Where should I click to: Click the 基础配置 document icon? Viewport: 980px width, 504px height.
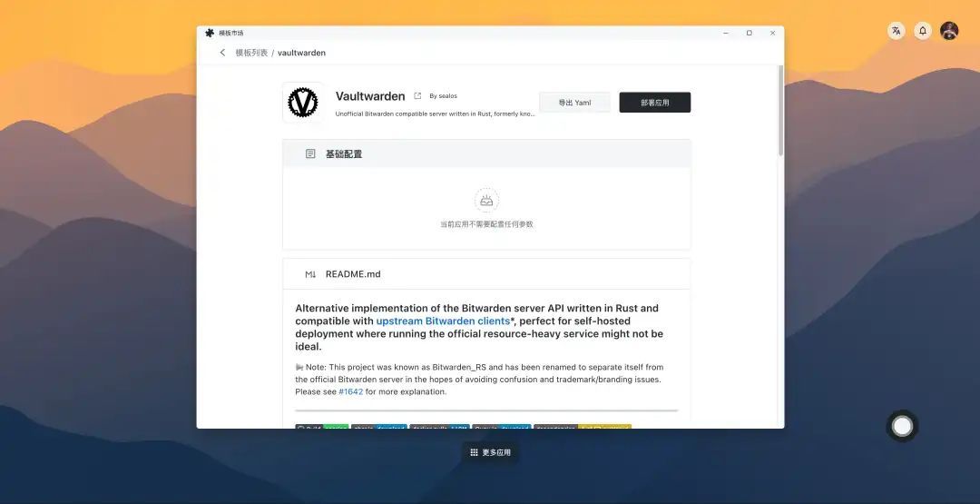pos(310,153)
